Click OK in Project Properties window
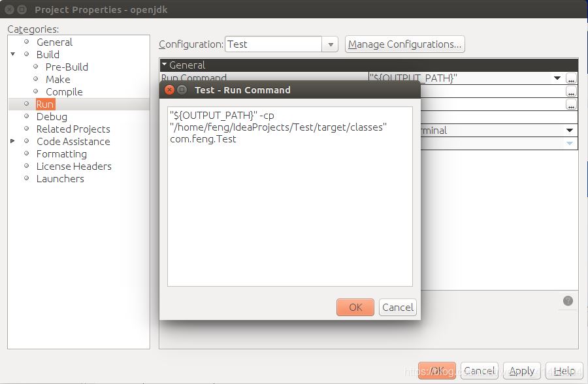588x384 pixels. click(437, 370)
